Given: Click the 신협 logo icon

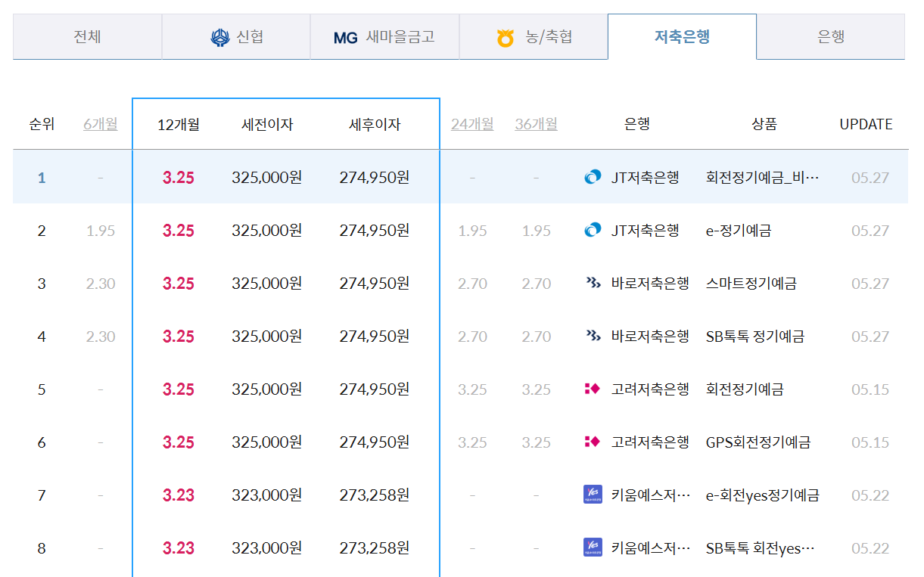Looking at the screenshot, I should [x=220, y=37].
